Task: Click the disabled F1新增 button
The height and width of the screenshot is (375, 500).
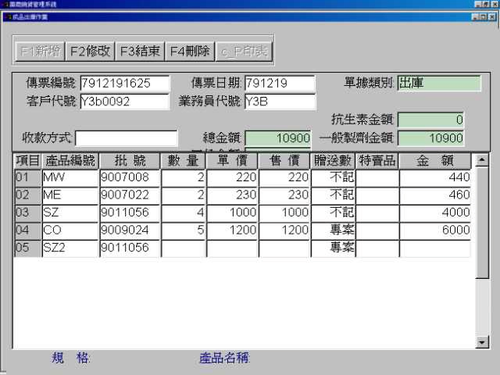Action: click(x=40, y=51)
